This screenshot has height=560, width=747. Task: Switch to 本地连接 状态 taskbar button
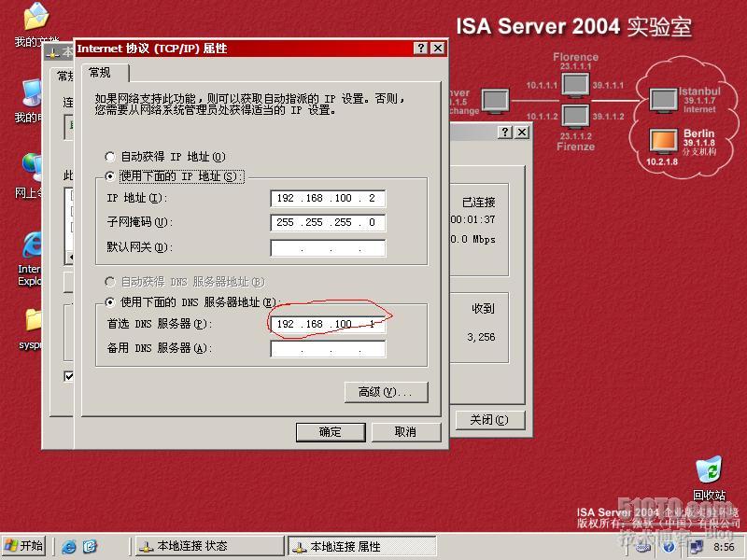[208, 546]
